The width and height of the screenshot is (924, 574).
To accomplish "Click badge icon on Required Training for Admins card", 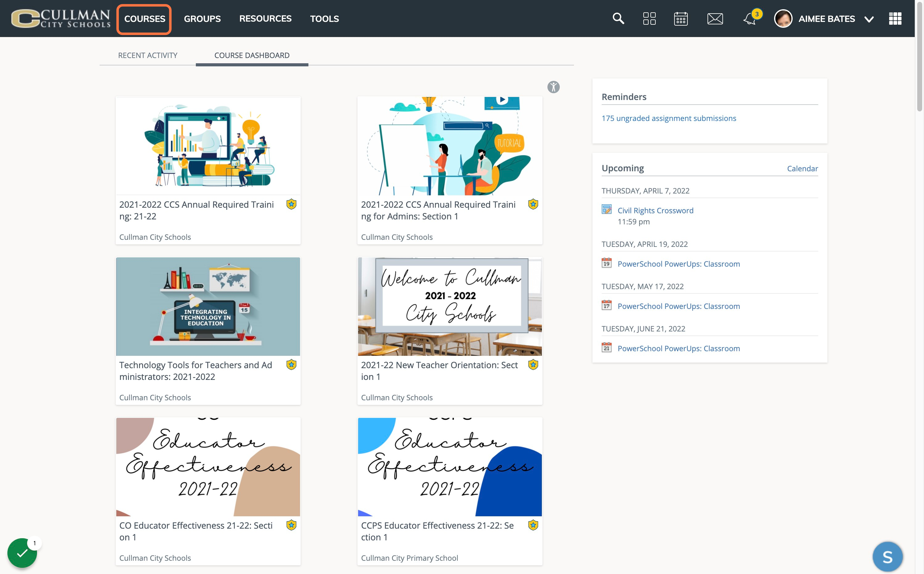I will (533, 204).
